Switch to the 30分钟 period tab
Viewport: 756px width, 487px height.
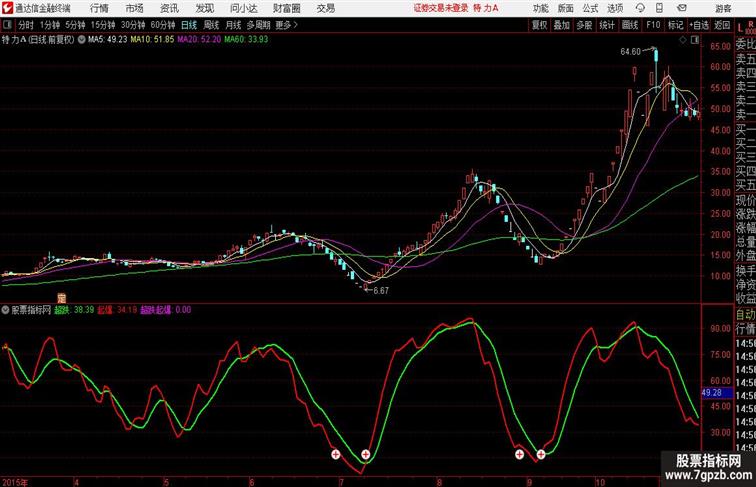[133, 25]
